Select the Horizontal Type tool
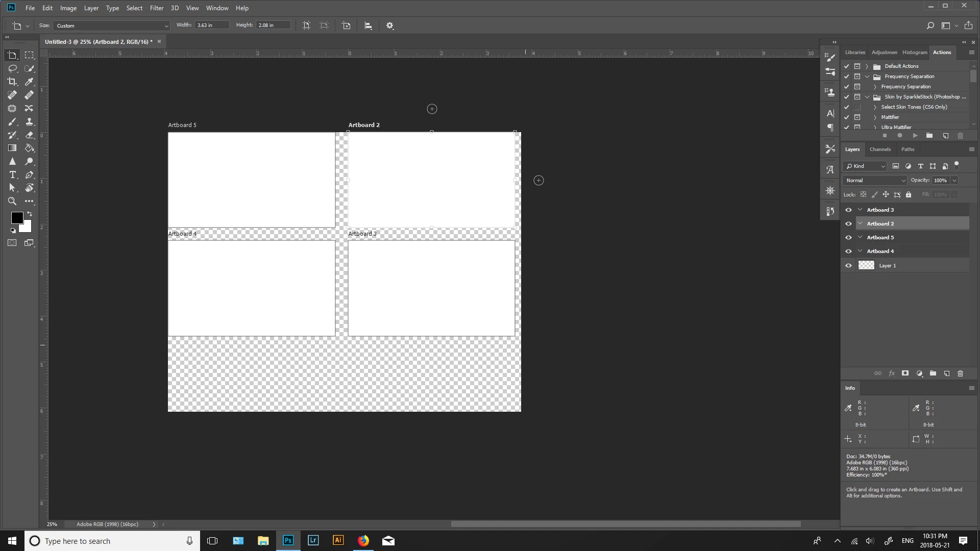 pos(12,174)
